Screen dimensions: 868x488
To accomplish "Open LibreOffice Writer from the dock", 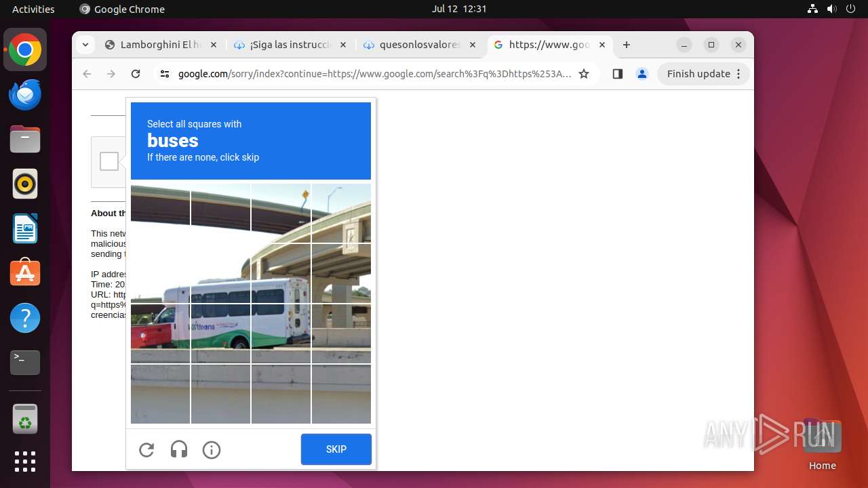I will [x=25, y=228].
